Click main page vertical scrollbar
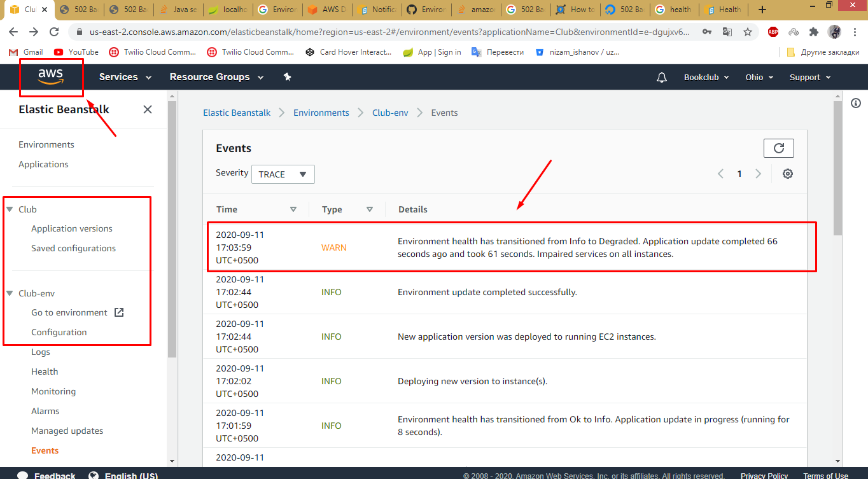 click(x=837, y=169)
